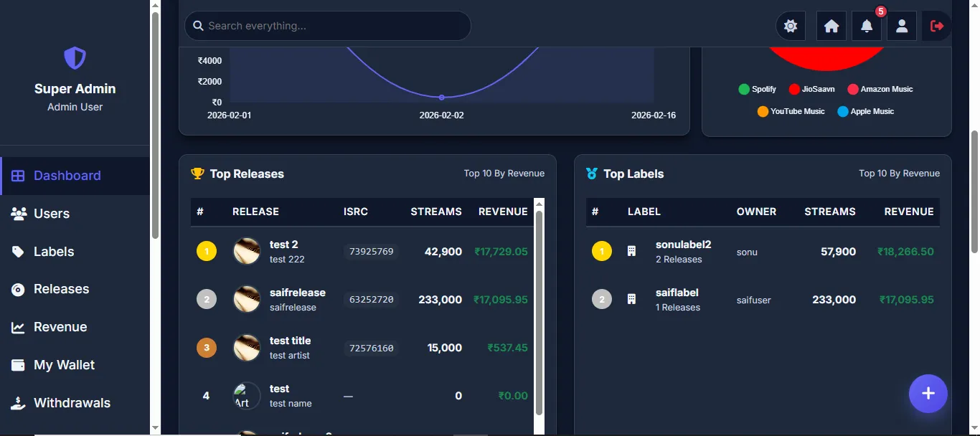Click the broken Art image of test release
This screenshot has width=980, height=436.
click(247, 396)
